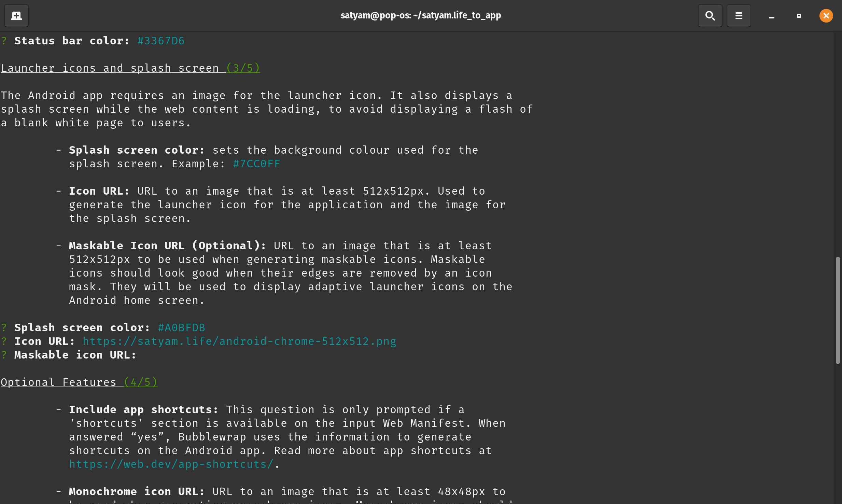
Task: Click the Icon URL prompt label
Action: point(45,341)
